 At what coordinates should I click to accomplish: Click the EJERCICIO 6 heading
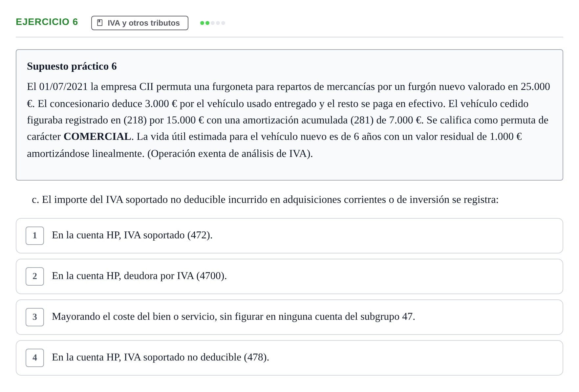(47, 22)
